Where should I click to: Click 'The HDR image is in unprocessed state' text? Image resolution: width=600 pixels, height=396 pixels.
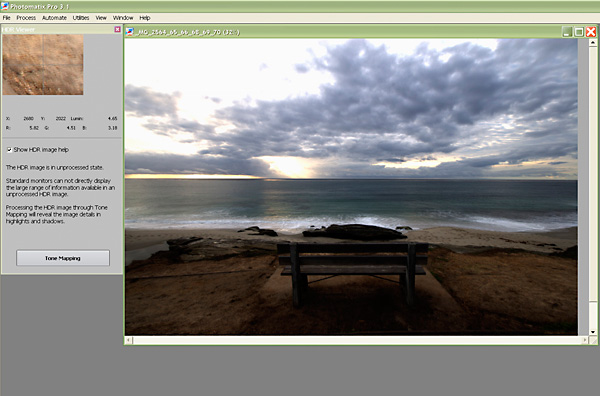click(55, 167)
